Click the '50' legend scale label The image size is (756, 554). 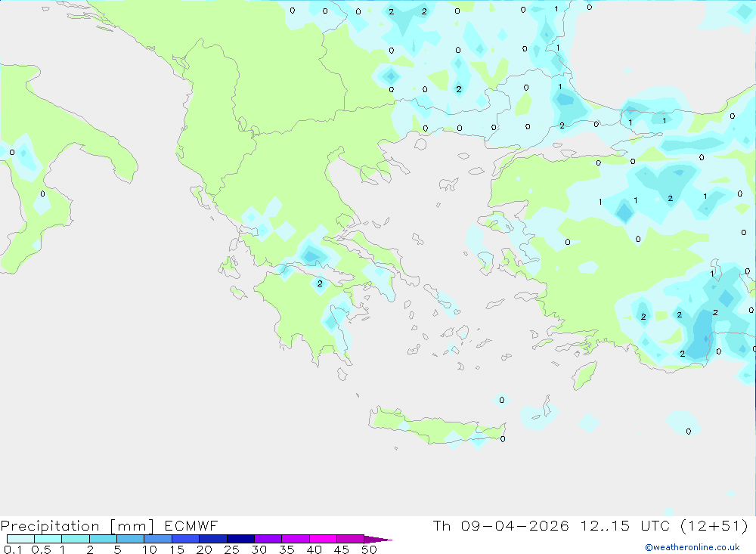coord(370,549)
